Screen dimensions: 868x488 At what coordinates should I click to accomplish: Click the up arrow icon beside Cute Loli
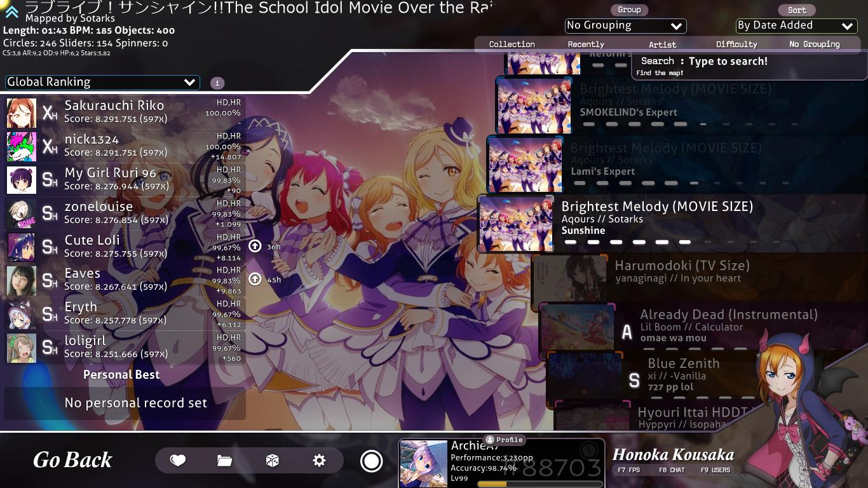click(x=255, y=246)
